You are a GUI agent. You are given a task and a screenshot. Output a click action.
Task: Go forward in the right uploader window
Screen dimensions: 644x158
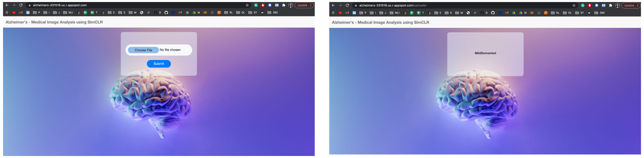coord(340,6)
